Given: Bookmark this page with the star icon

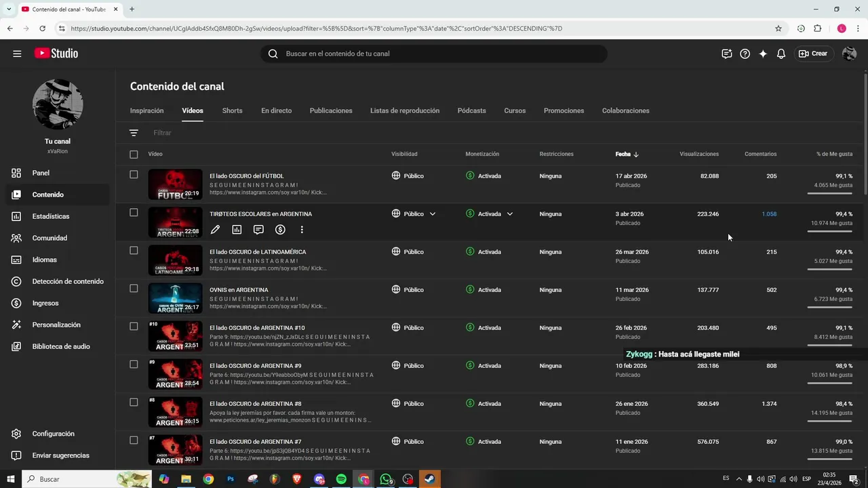Looking at the screenshot, I should pos(778,28).
